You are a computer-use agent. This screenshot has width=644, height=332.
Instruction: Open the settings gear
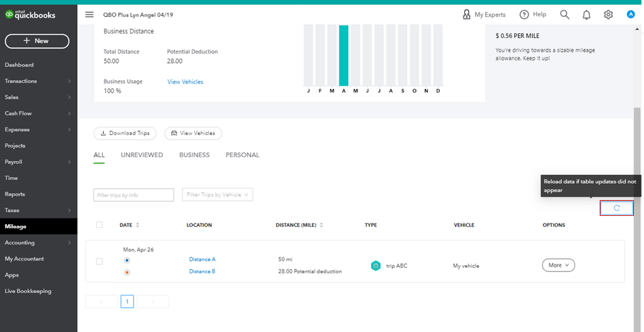[608, 15]
